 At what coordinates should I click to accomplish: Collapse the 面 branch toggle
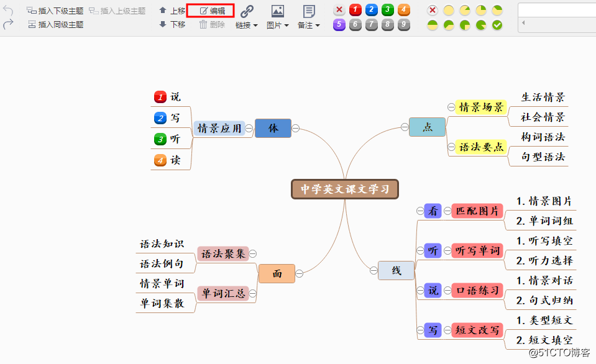click(300, 273)
